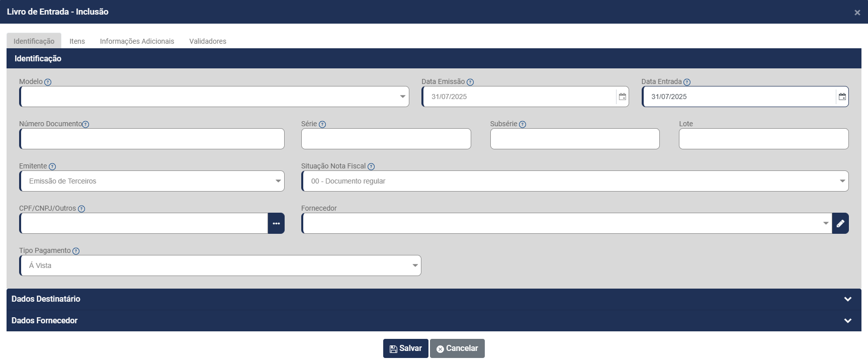Click the Data Entrada help icon

tap(687, 82)
